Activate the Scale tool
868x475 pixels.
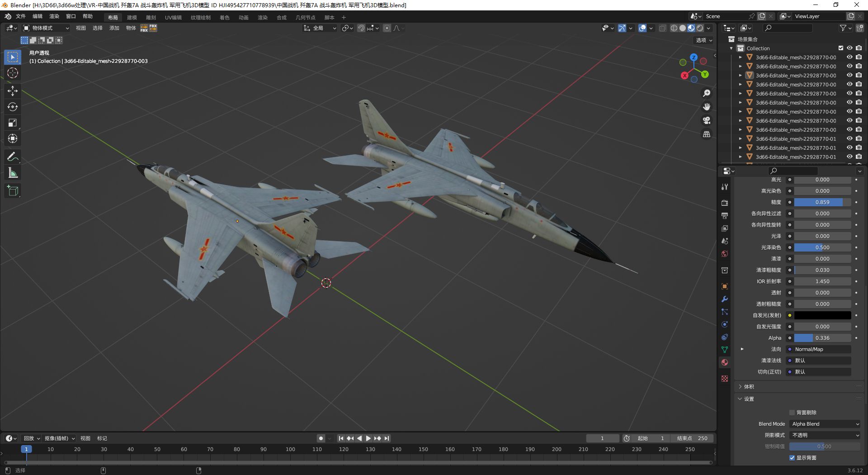13,123
